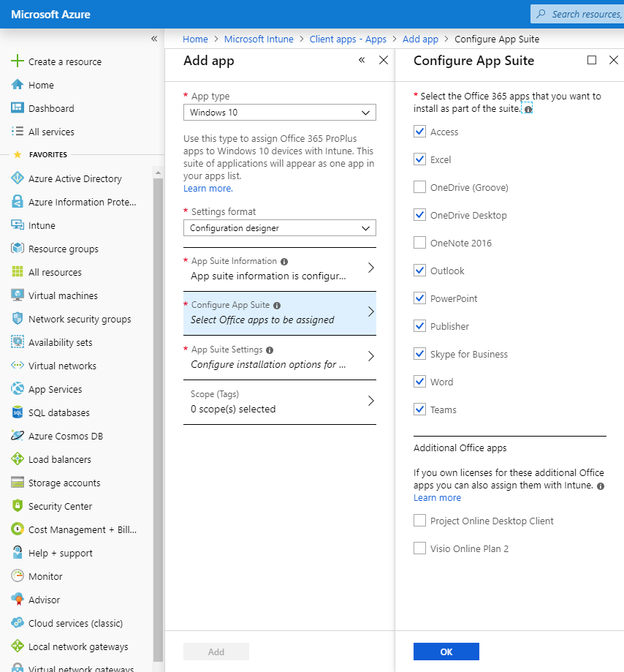Image resolution: width=624 pixels, height=672 pixels.
Task: Uncheck the Excel checkbox
Action: (x=419, y=159)
